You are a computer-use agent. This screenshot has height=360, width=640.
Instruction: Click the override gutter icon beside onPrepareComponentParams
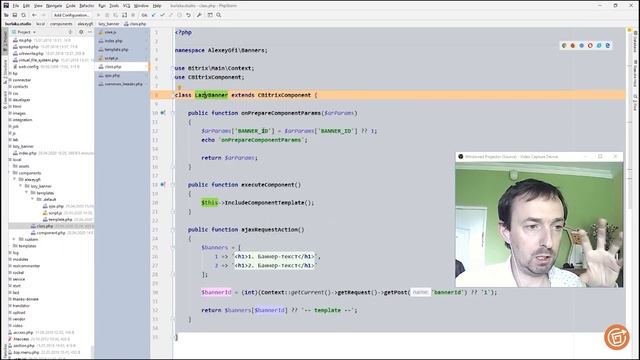(x=162, y=113)
